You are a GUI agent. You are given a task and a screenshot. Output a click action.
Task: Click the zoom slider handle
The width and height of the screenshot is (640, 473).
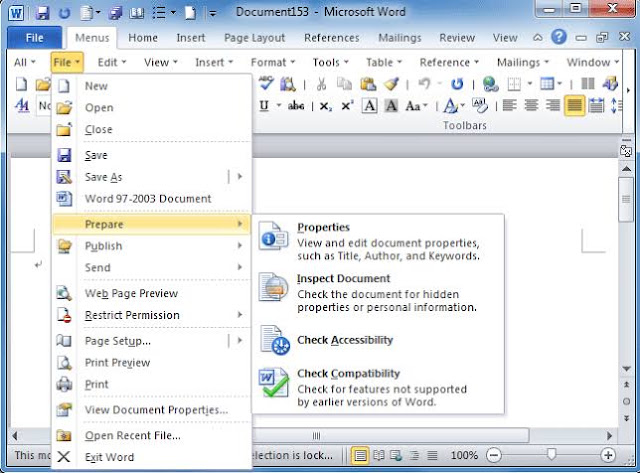[551, 454]
